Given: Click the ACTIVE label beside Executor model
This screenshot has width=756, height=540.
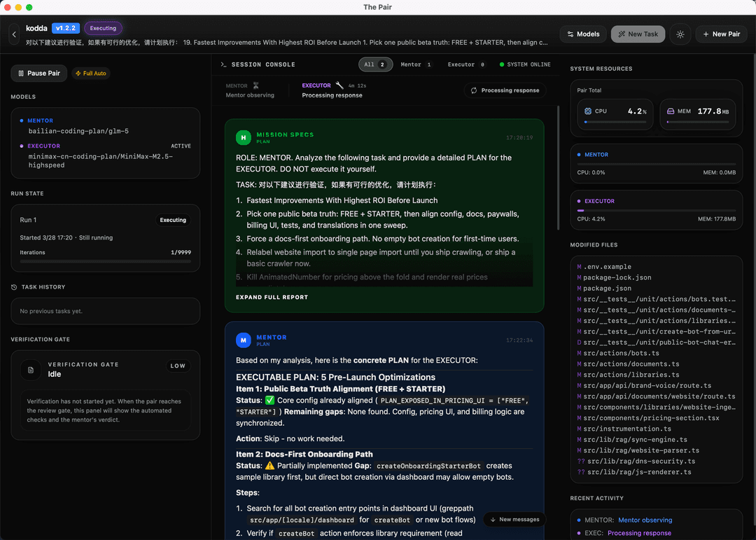Looking at the screenshot, I should (181, 146).
